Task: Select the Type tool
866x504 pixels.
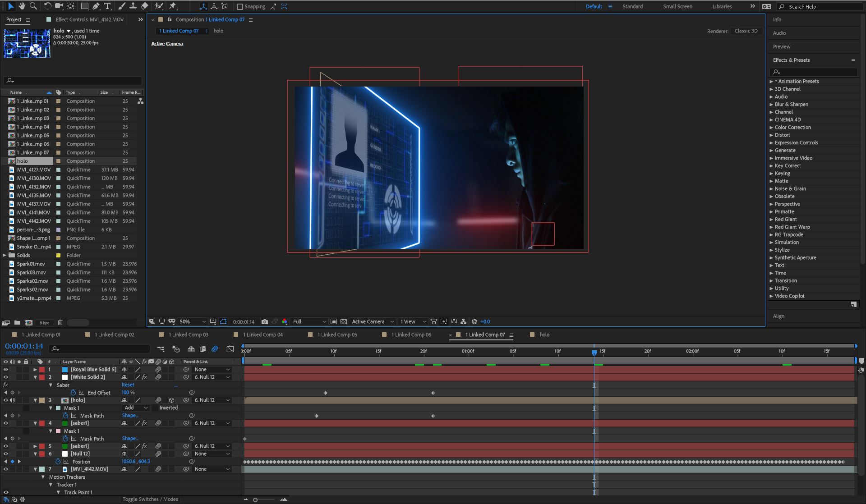Action: coord(107,6)
